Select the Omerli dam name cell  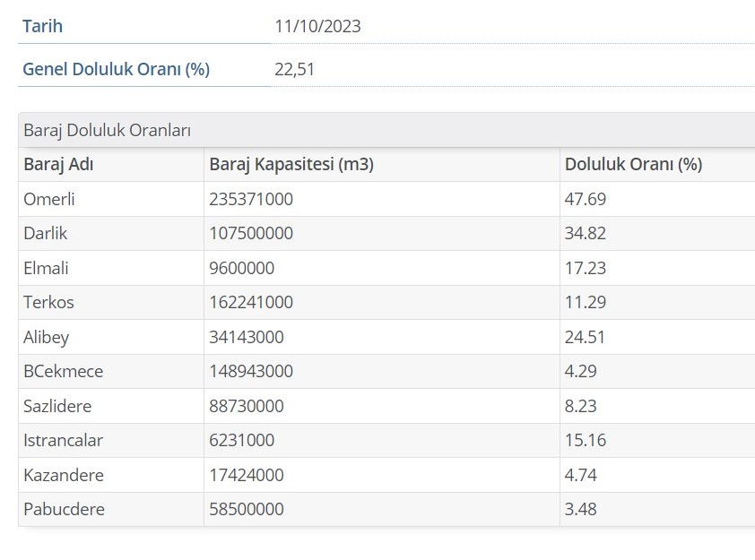[49, 199]
